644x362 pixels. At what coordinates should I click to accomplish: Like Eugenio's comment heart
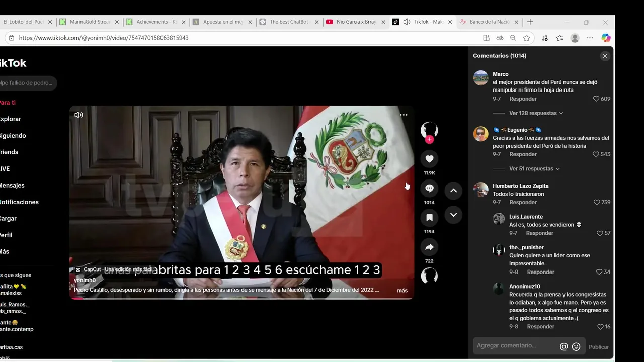tap(596, 154)
